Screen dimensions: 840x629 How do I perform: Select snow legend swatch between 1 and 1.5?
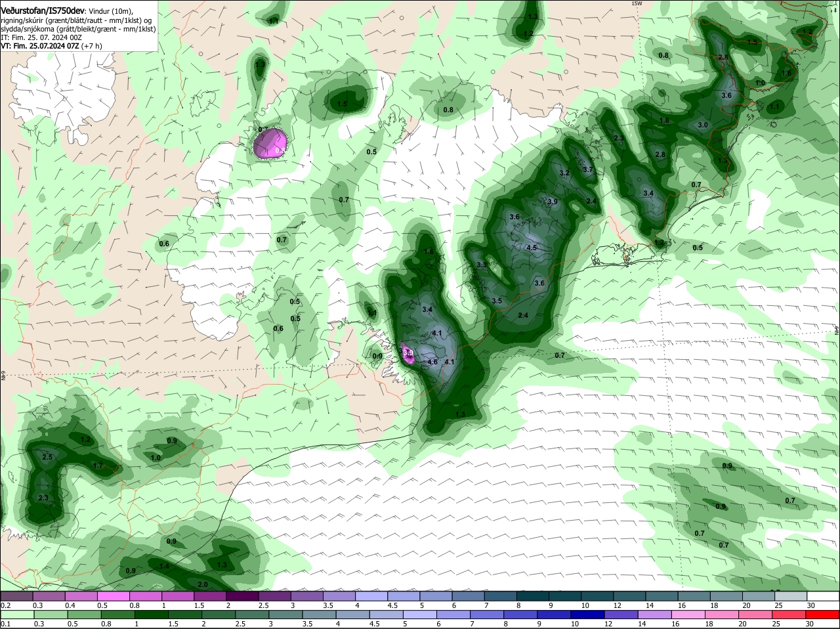tap(178, 596)
